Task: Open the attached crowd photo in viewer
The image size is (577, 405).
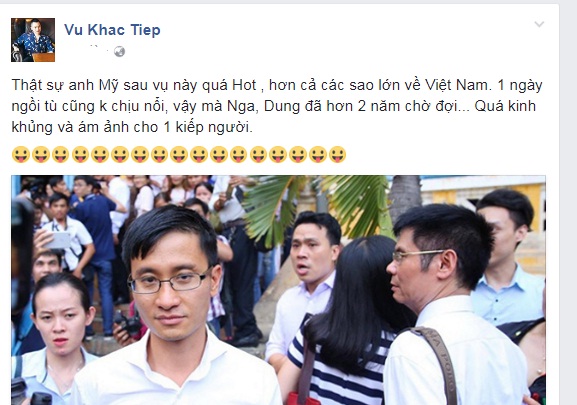Action: point(279,290)
